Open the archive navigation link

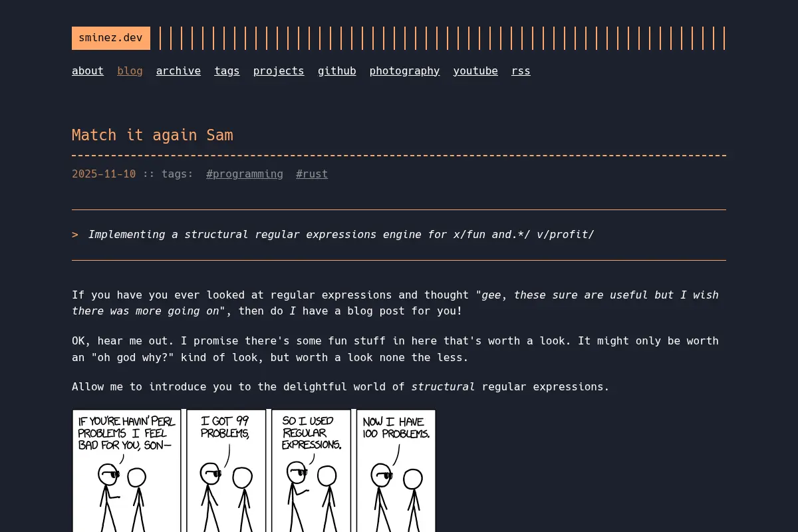pos(178,70)
